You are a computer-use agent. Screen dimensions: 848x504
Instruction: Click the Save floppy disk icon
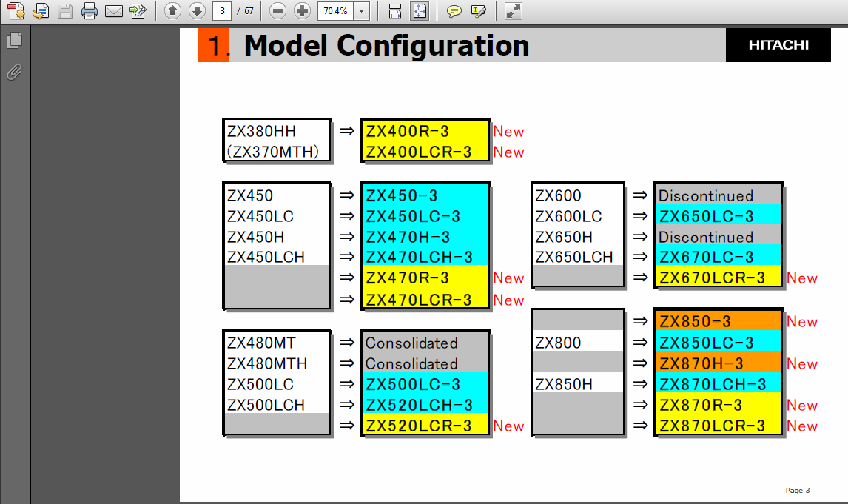coord(65,11)
